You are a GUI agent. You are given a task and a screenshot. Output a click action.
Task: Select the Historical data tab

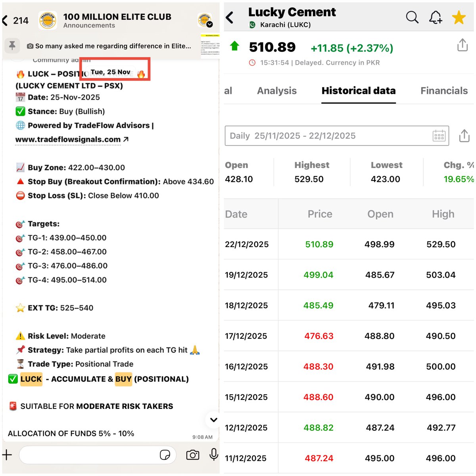pos(359,91)
